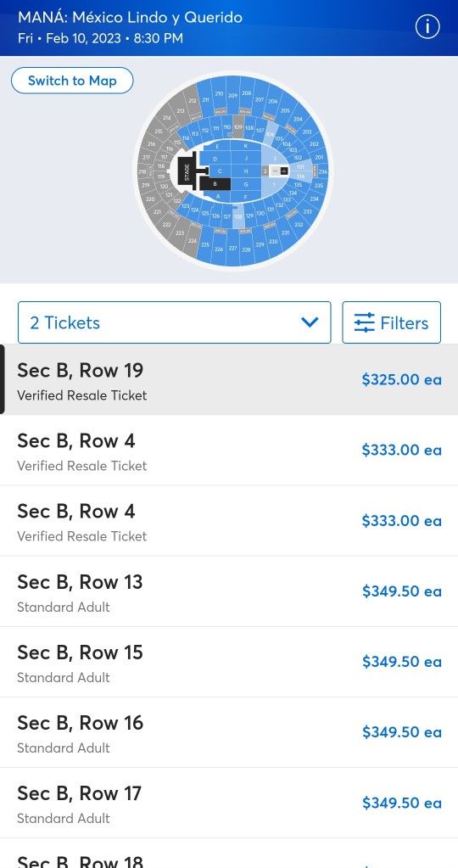Select the Sec B, Row 17 ticket
Viewport: 458px width, 868px height.
click(229, 802)
